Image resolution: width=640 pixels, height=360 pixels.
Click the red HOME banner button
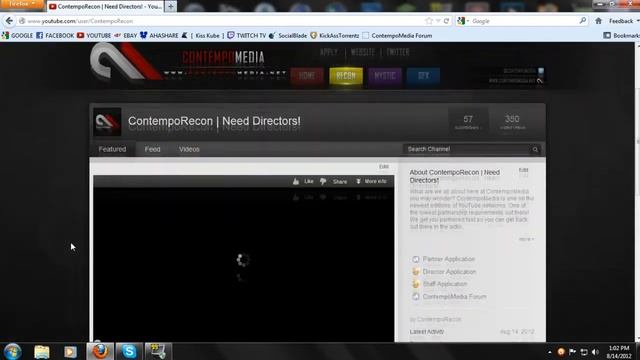point(307,76)
